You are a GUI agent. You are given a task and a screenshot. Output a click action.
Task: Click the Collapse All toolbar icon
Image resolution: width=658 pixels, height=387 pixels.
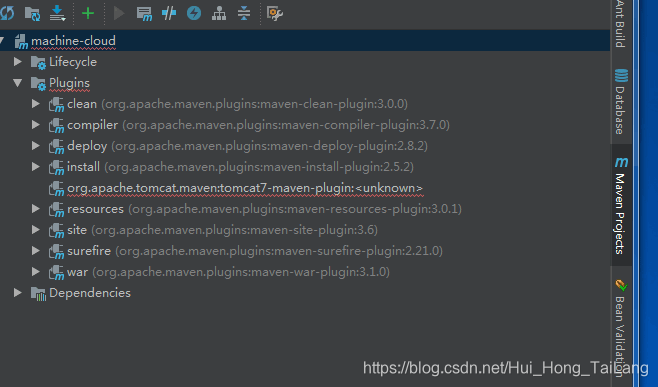point(244,13)
